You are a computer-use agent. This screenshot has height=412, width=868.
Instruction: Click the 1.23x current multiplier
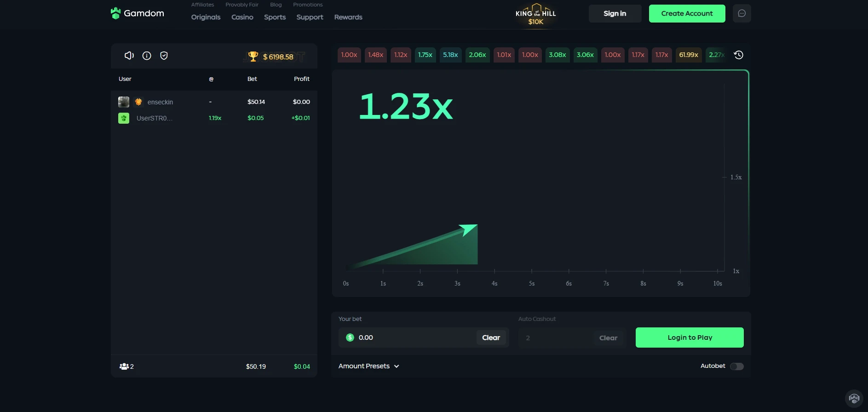click(406, 107)
